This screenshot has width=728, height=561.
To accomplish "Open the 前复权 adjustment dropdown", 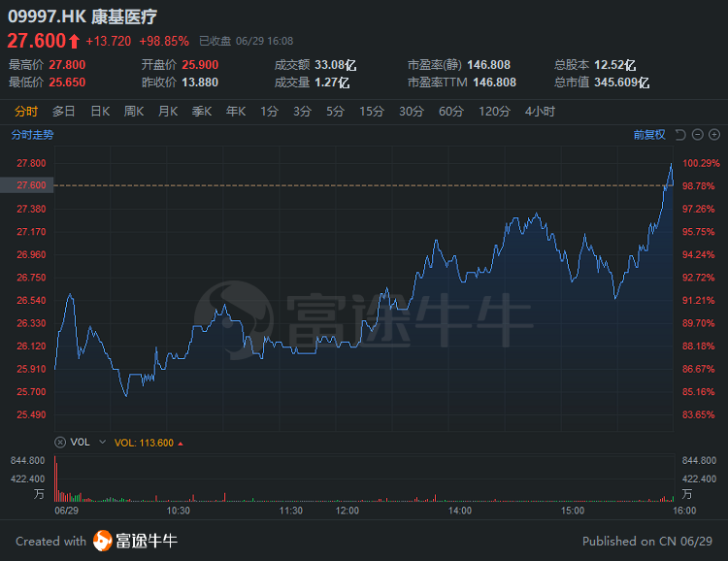I will click(x=649, y=135).
